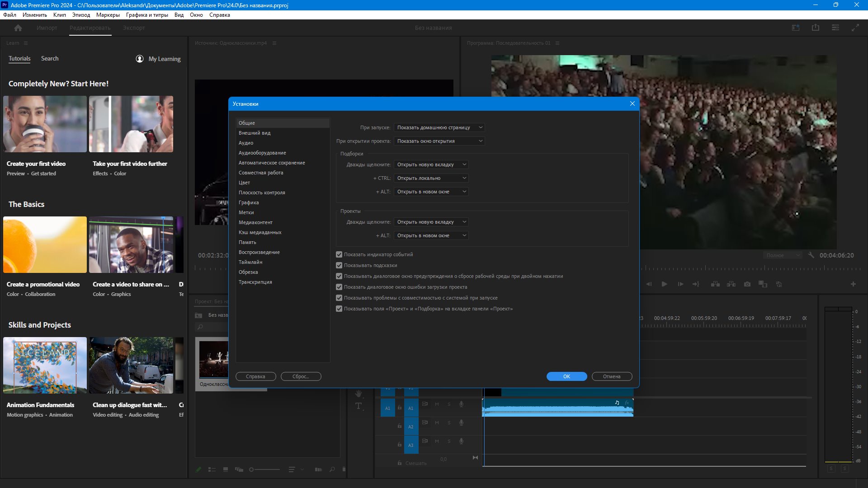Viewport: 868px width, 488px height.
Task: Enable voice-over record on track A1
Action: coord(461,404)
